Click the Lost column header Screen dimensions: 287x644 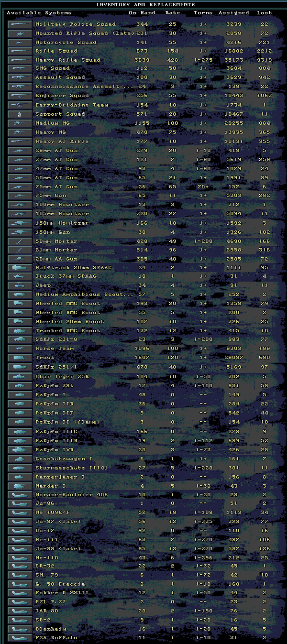coord(264,13)
